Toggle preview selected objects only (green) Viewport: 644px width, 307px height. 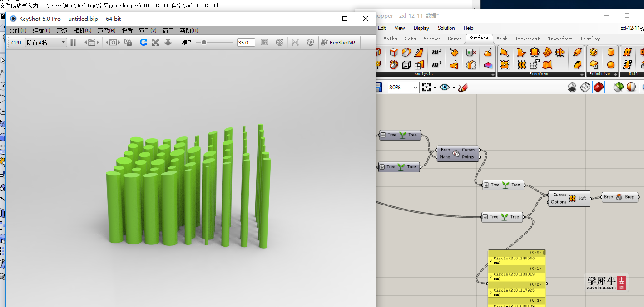[x=618, y=87]
